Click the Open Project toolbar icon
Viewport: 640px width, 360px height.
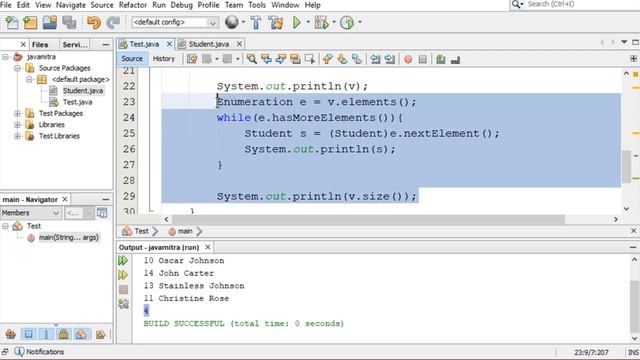point(50,22)
